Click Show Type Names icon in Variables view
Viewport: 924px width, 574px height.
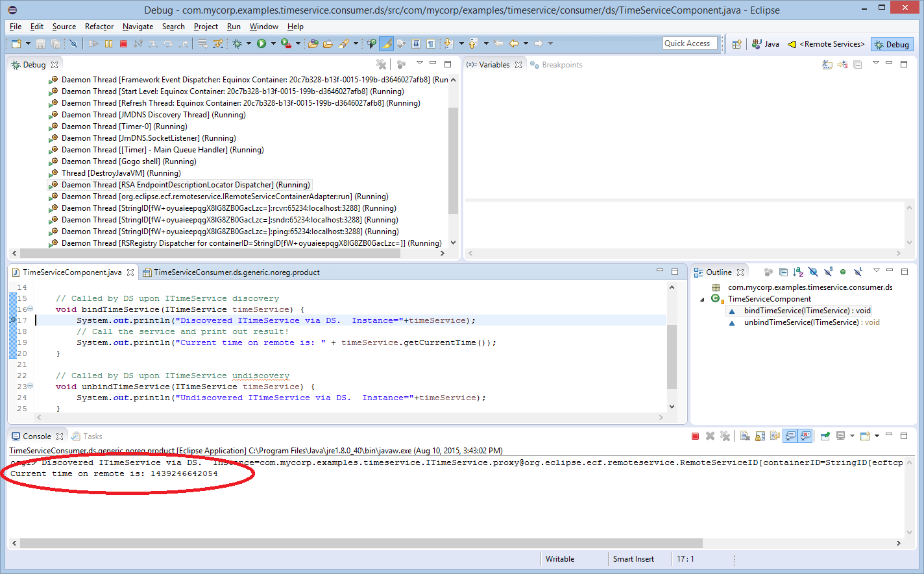827,65
